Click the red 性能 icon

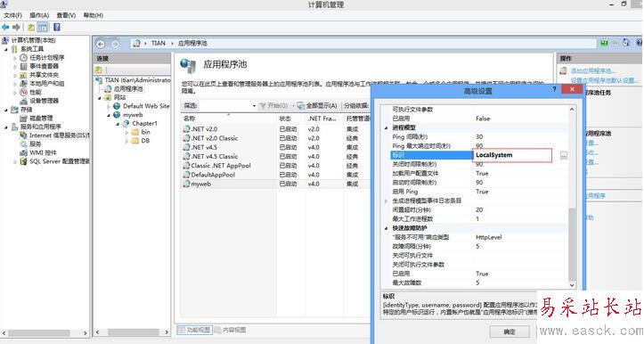24,92
